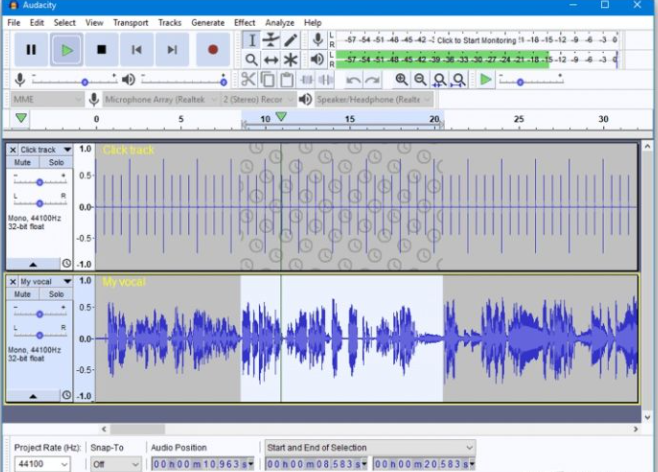Collapse the My vocal track with up arrow
658x472 pixels.
point(33,396)
